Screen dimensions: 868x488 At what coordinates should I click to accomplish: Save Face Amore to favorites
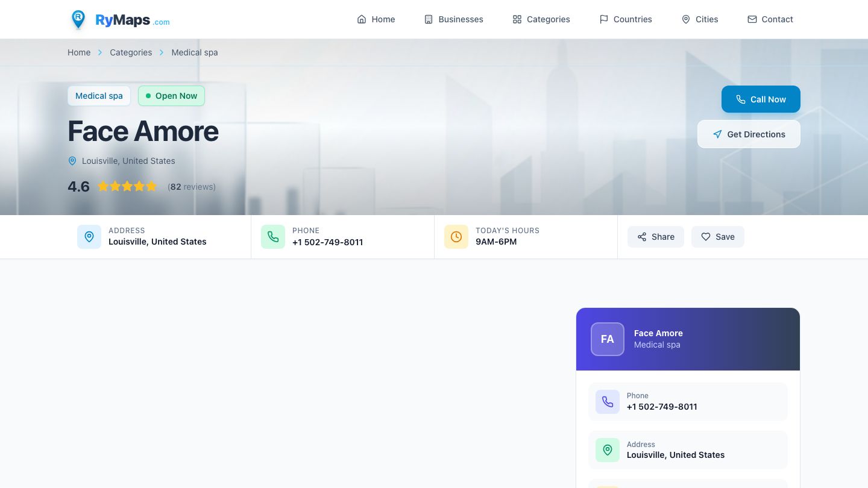tap(718, 237)
